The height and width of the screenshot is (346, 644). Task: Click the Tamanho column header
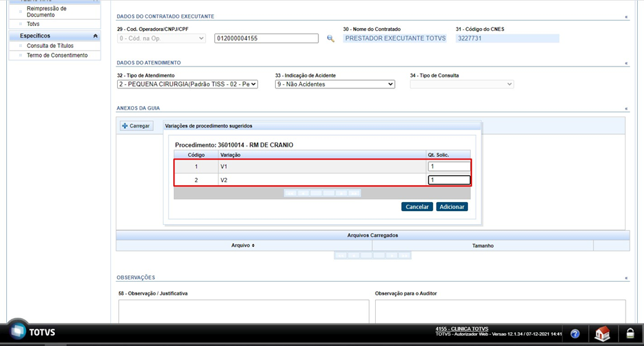tap(482, 245)
